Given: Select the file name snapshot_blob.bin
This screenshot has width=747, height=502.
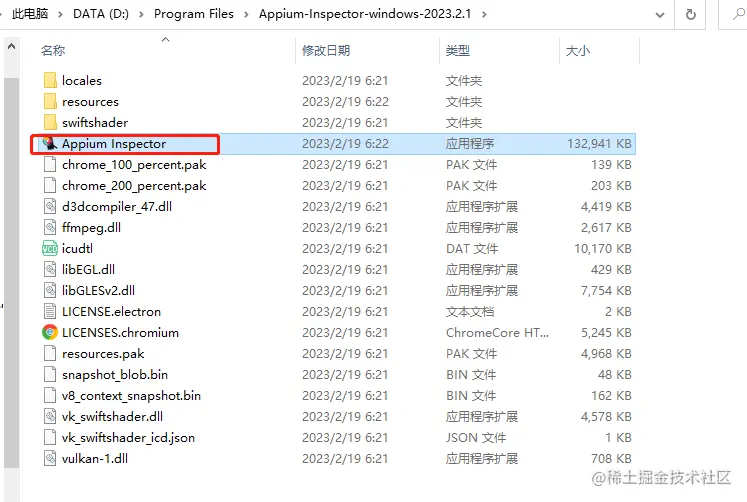Looking at the screenshot, I should click(115, 374).
